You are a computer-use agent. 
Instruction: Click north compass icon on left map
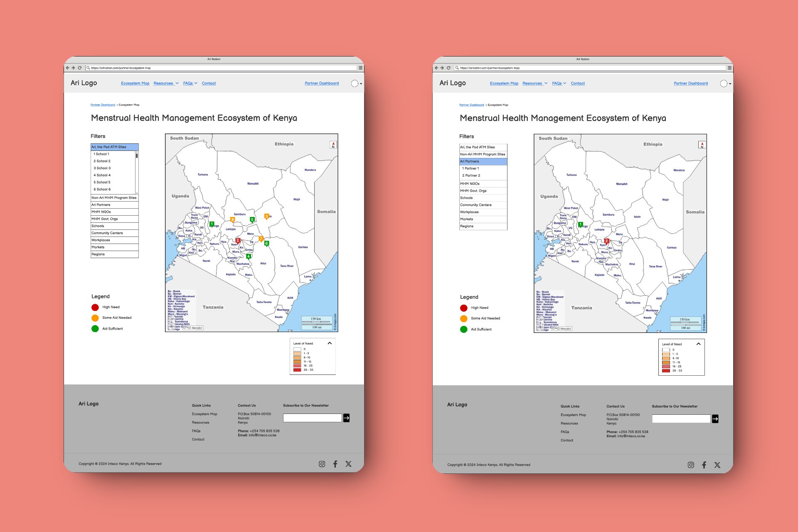(x=333, y=145)
